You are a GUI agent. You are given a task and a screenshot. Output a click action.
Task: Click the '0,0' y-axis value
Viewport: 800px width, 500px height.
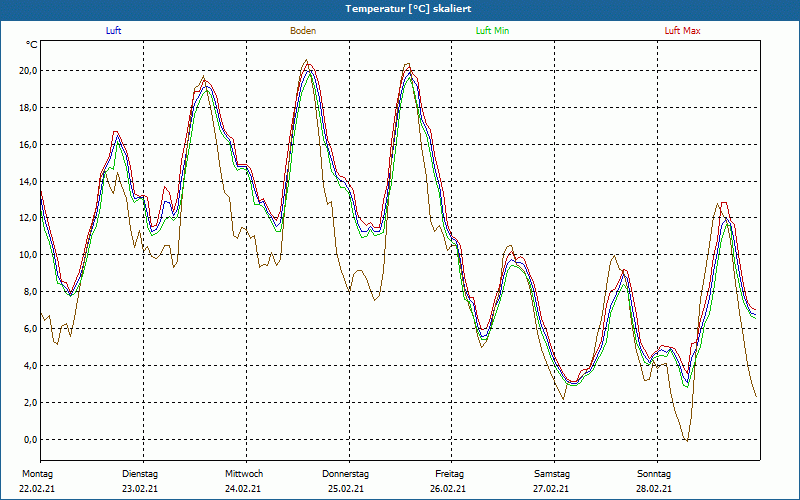(31, 440)
